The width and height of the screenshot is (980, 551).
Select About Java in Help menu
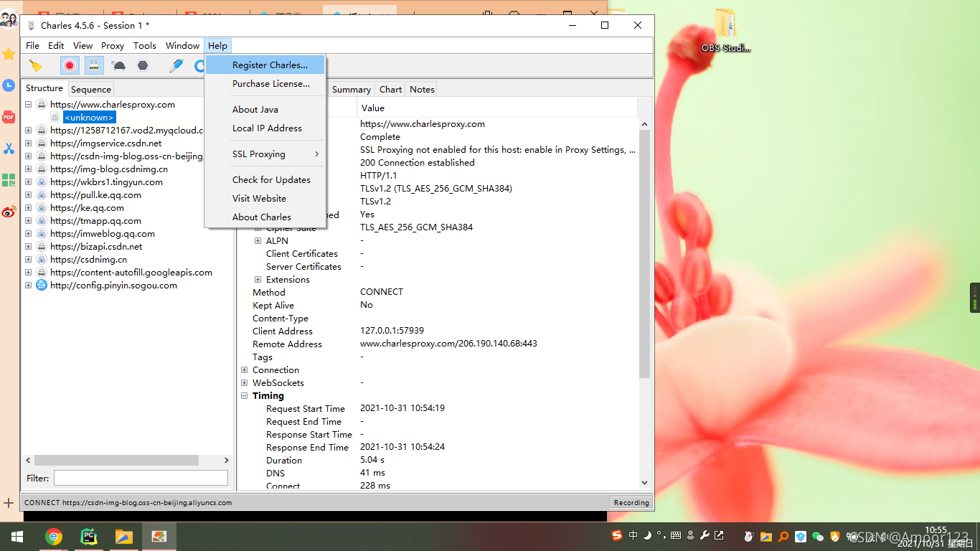coord(265,109)
